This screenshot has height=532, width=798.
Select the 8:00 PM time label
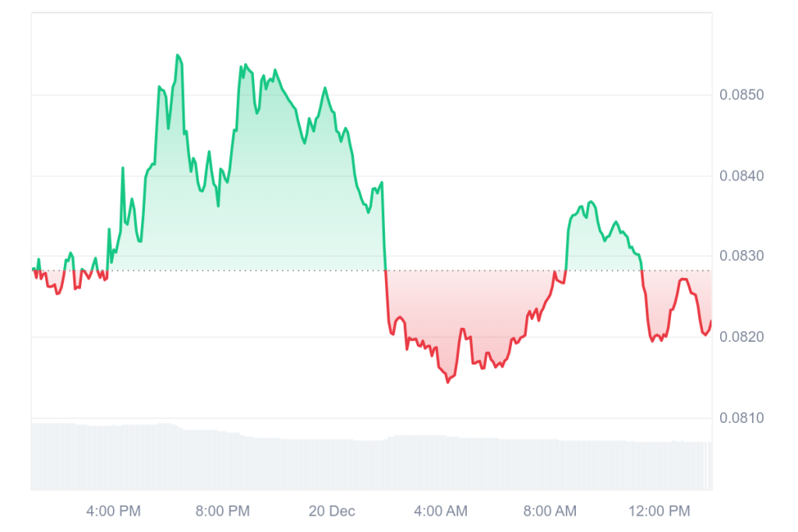[223, 512]
